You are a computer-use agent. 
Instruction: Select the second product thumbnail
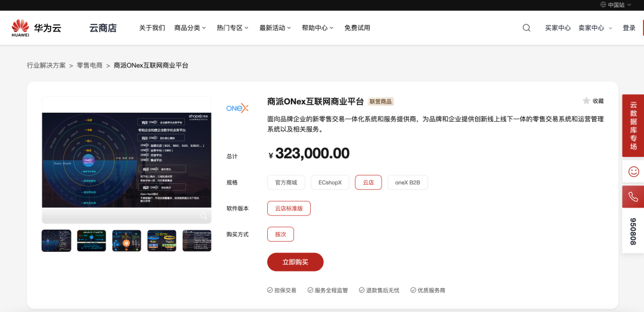92,240
